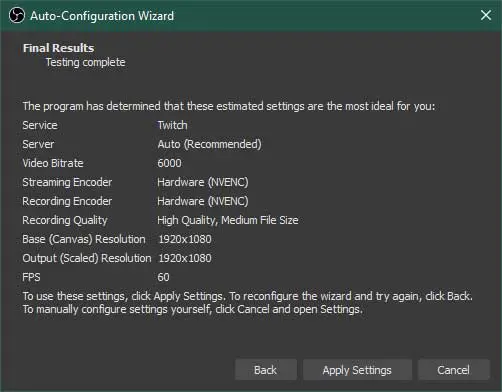
Task: Click the "Testing complete" subtitle
Action: (85, 62)
